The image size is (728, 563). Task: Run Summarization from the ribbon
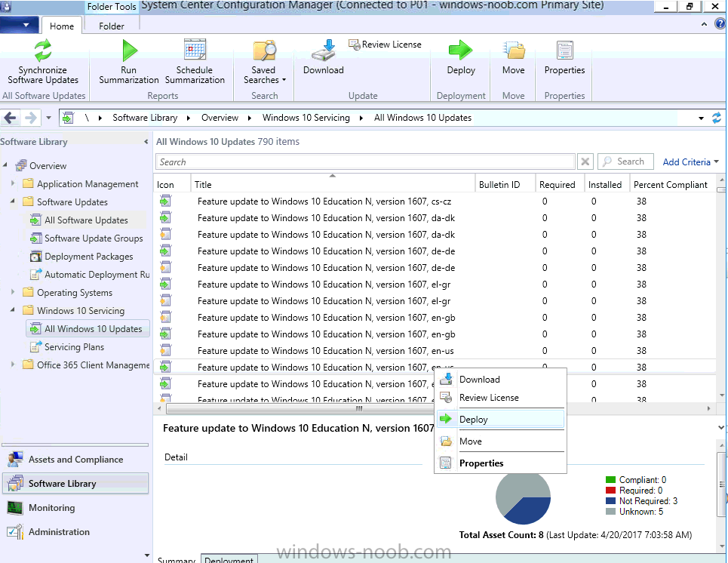(129, 63)
